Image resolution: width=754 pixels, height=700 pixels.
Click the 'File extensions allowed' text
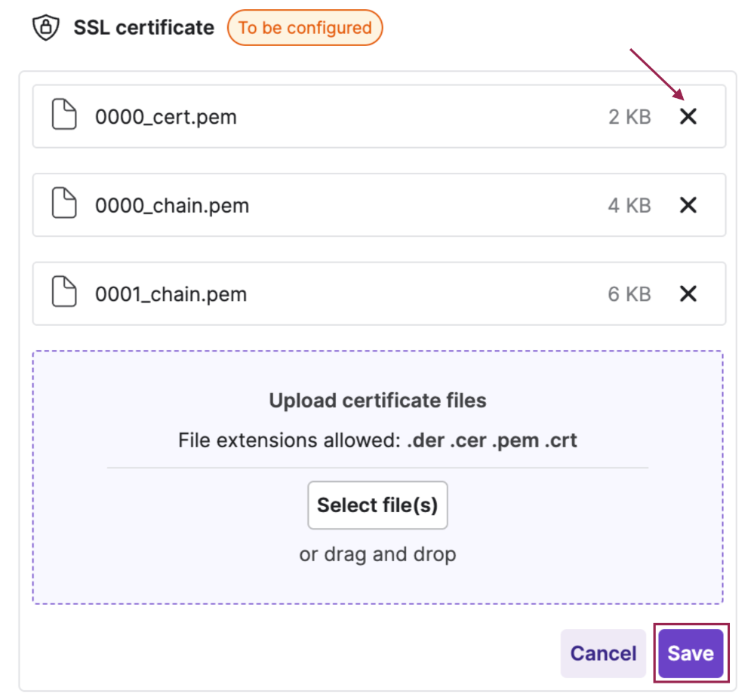point(377,440)
